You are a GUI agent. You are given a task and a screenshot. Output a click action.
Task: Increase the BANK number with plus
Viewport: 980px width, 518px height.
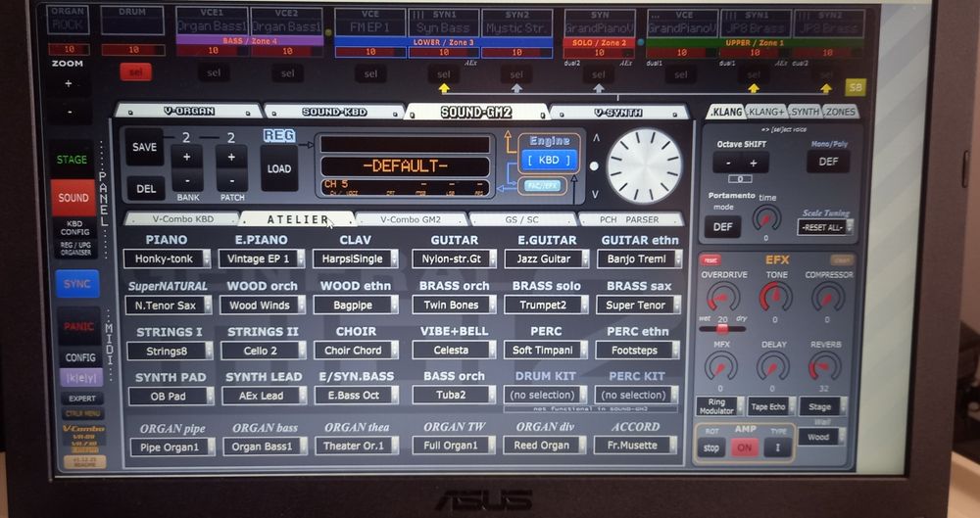pos(186,158)
